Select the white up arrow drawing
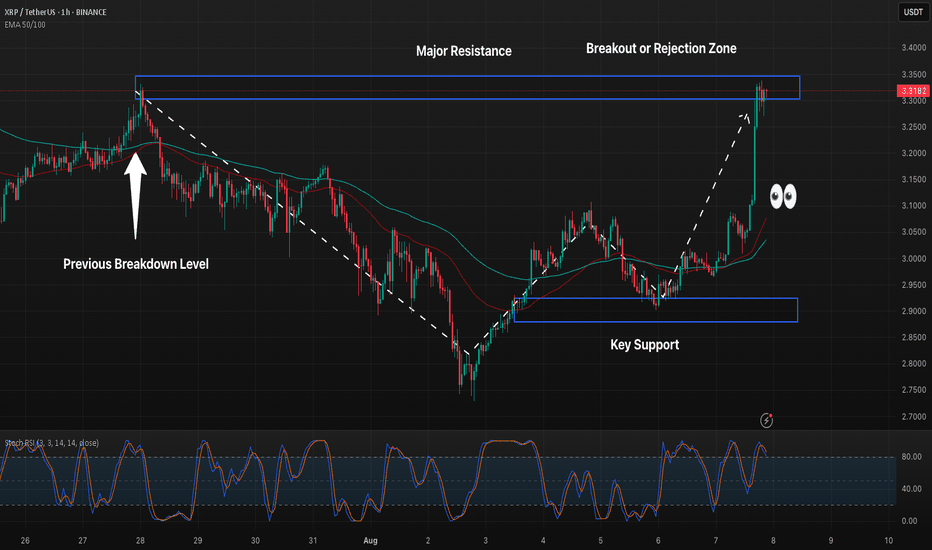Viewport: 932px width, 550px height. 136,196
